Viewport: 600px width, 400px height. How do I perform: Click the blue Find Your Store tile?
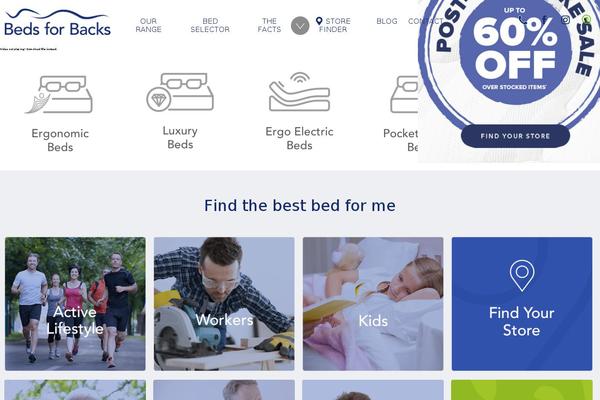coord(522,304)
